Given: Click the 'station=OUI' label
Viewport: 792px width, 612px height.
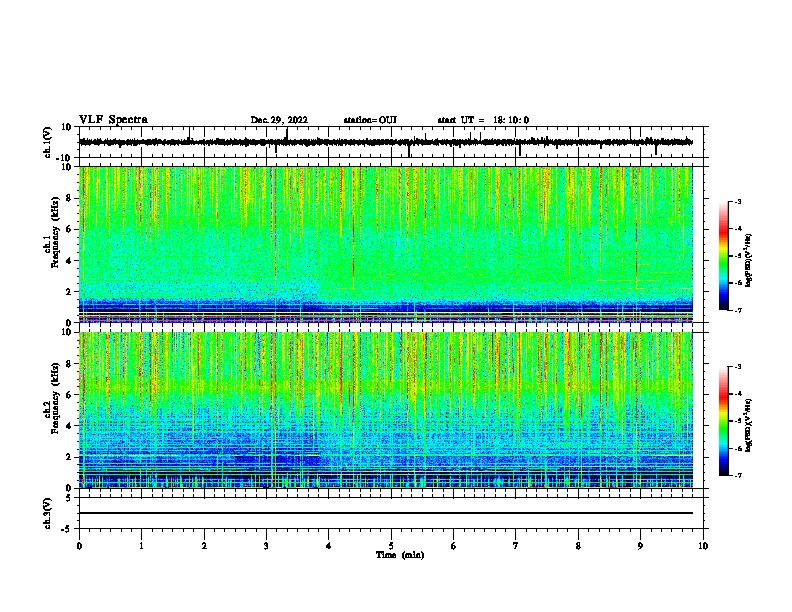Looking at the screenshot, I should 370,120.
